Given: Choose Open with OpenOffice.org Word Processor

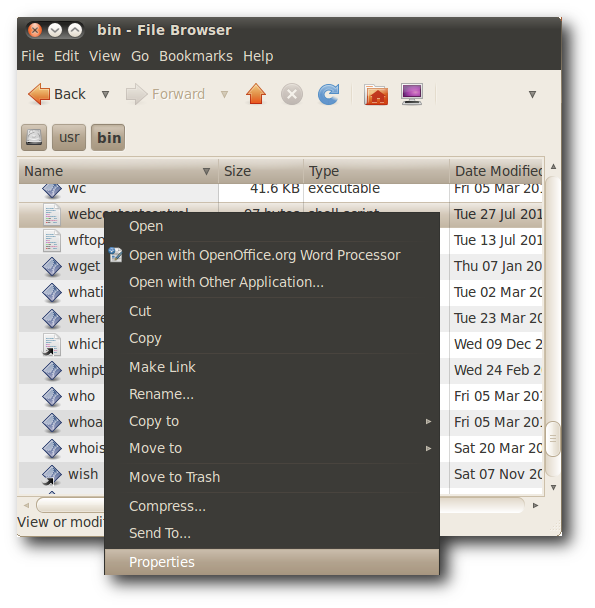Looking at the screenshot, I should click(272, 255).
